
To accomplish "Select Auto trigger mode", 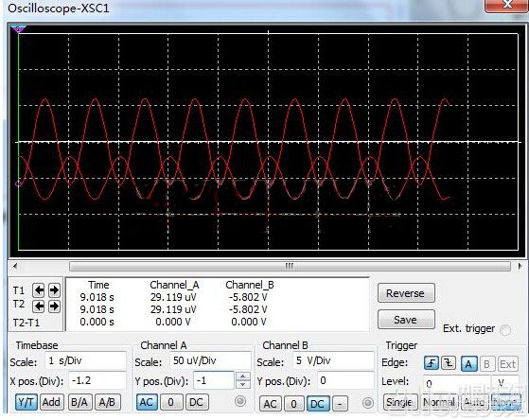I will point(474,402).
